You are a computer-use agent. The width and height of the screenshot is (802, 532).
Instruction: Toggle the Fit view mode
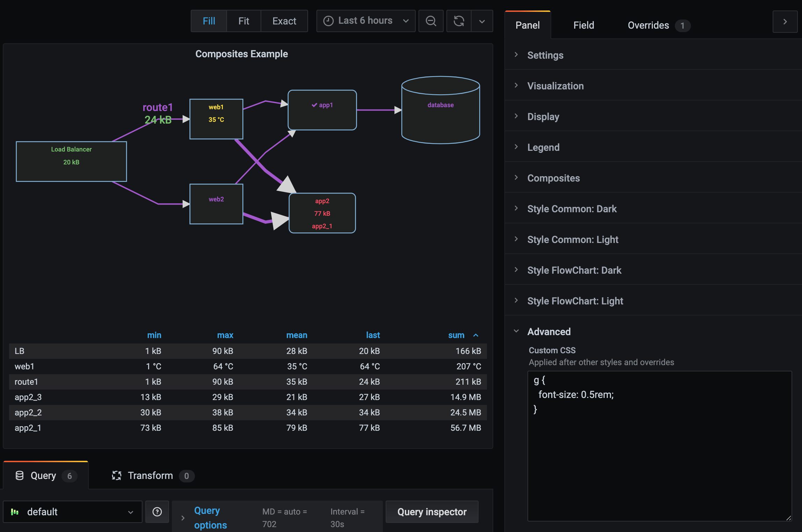(x=243, y=21)
